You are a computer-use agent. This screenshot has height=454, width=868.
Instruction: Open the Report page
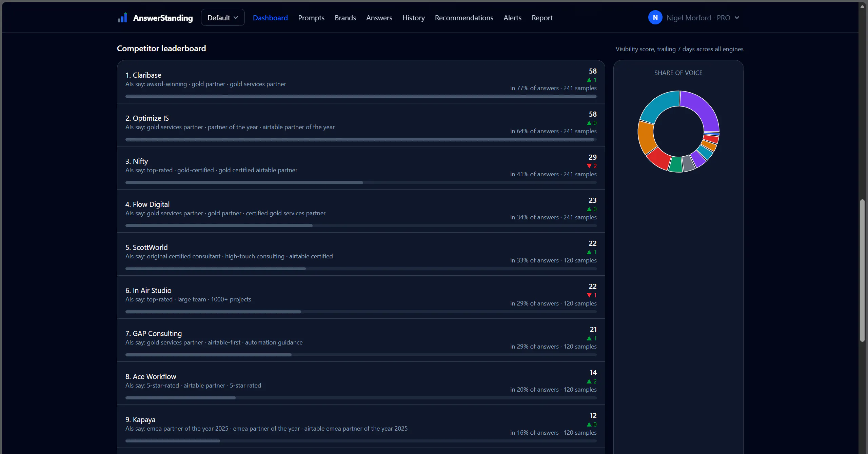(542, 18)
